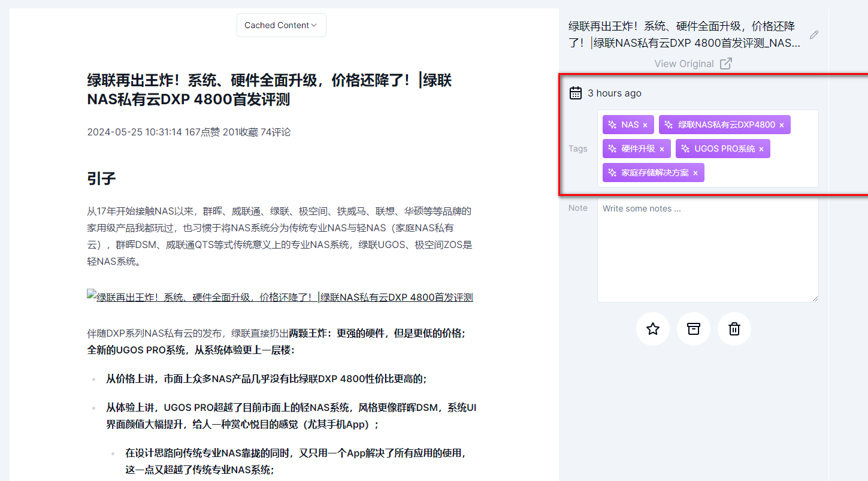The width and height of the screenshot is (868, 481).
Task: Archive the bookmark with the box icon
Action: pyautogui.click(x=694, y=329)
